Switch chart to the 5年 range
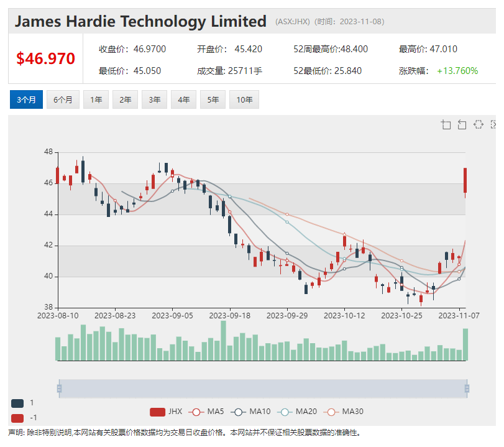This screenshot has width=504, height=447. click(x=213, y=99)
